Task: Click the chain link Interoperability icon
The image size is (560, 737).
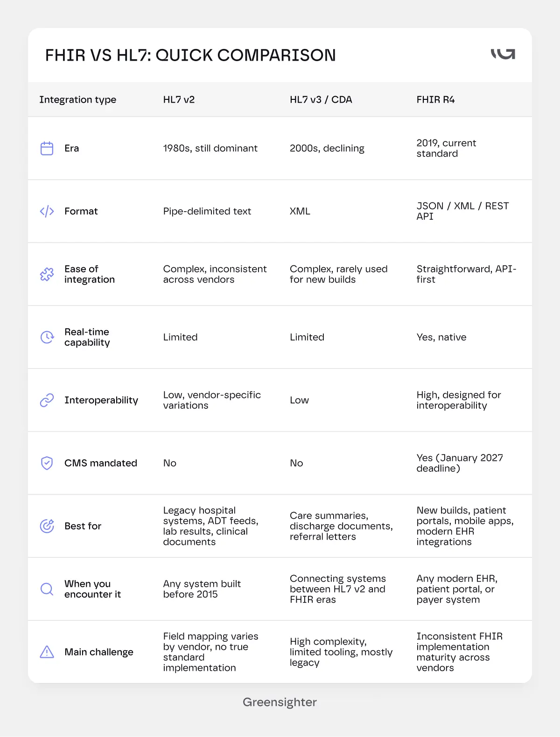Action: (47, 400)
